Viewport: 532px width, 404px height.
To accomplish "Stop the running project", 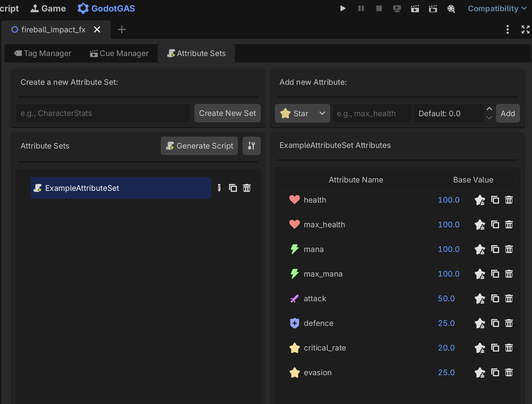I will point(379,9).
